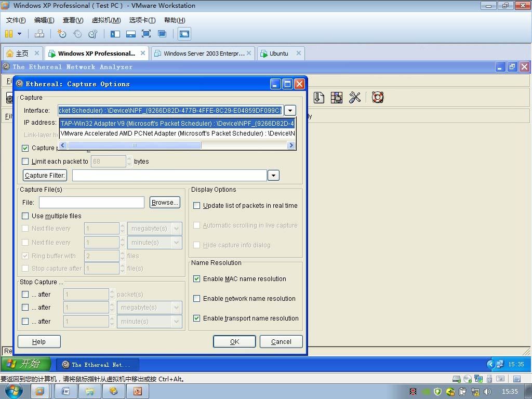Screen dimensions: 532x399
Task: Select VMware Accelerated AMD PCNet Adapter option
Action: pos(177,134)
